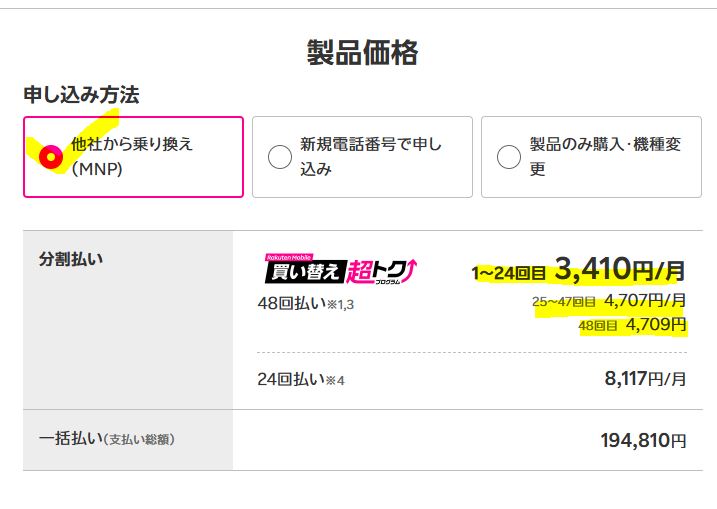Viewport: 717px width, 509px height.
Task: Click the 1~24回目 installment period label
Action: tap(508, 272)
